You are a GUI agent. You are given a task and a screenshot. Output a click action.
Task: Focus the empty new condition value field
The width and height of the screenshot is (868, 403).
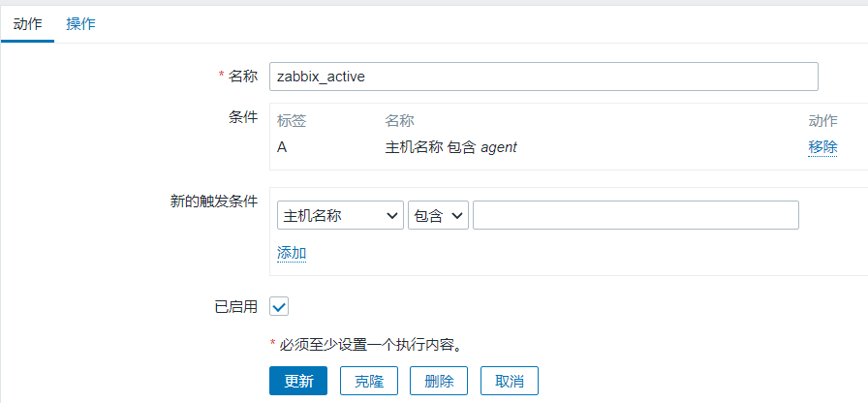(x=635, y=215)
